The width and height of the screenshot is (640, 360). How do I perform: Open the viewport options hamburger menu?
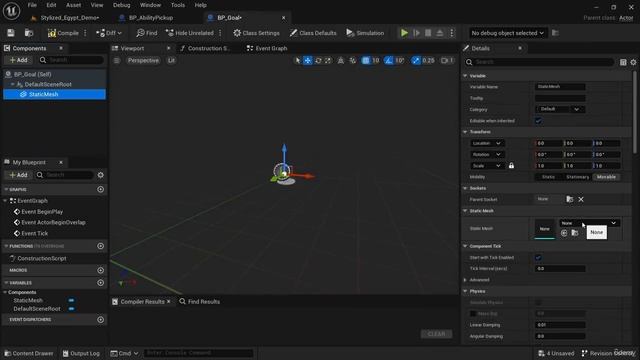coord(117,60)
